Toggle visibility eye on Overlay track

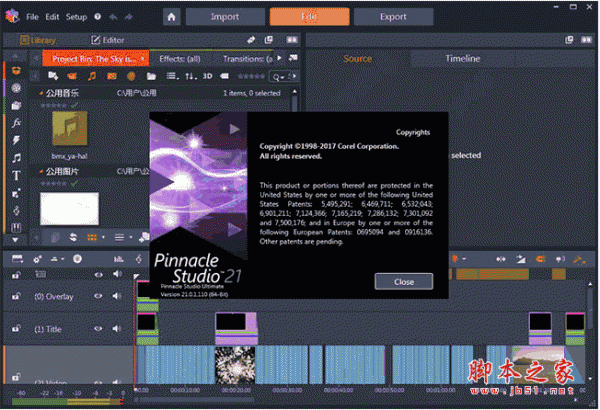point(100,296)
